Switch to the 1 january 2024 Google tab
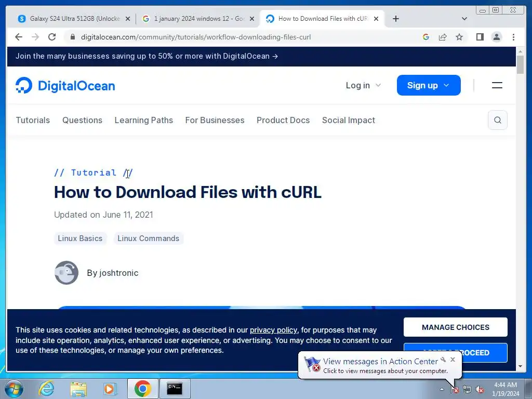 tap(198, 19)
